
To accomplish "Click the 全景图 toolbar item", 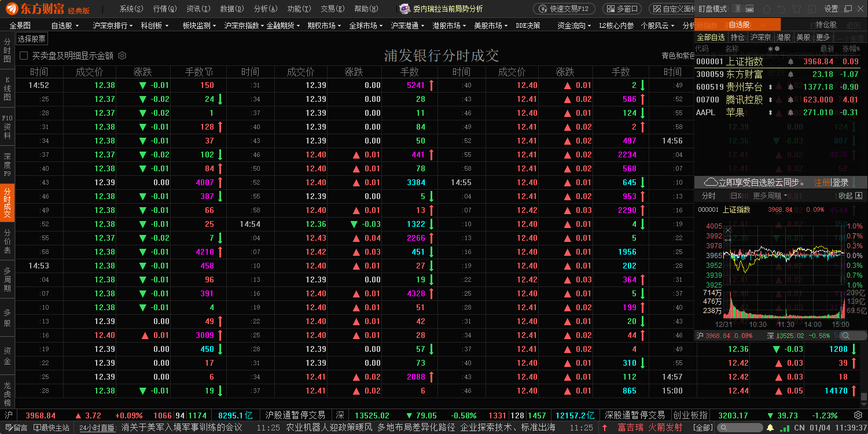I will 20,25.
